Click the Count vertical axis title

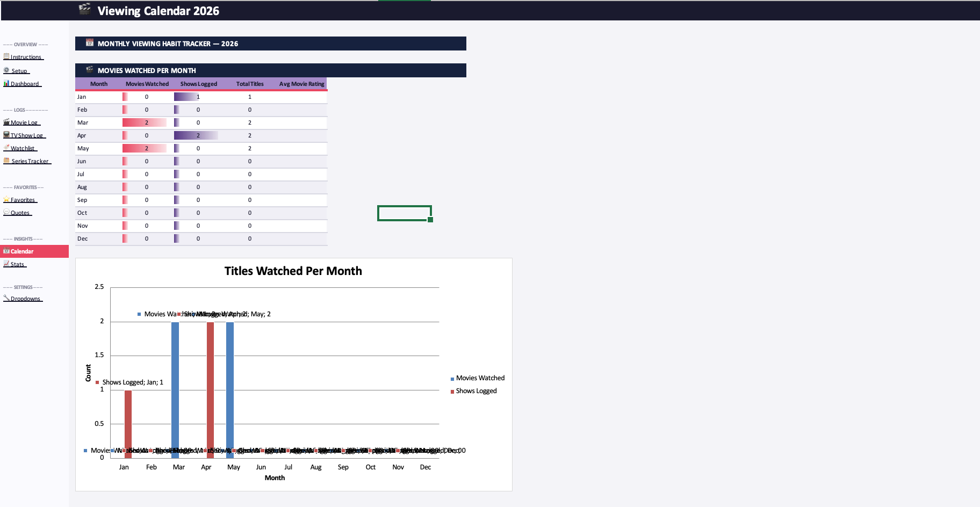[x=88, y=373]
